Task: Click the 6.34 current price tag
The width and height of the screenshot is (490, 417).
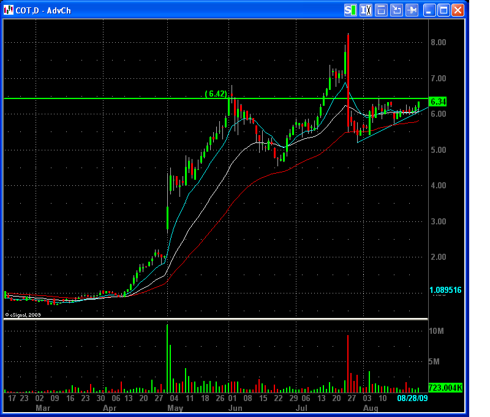Action: coord(438,102)
